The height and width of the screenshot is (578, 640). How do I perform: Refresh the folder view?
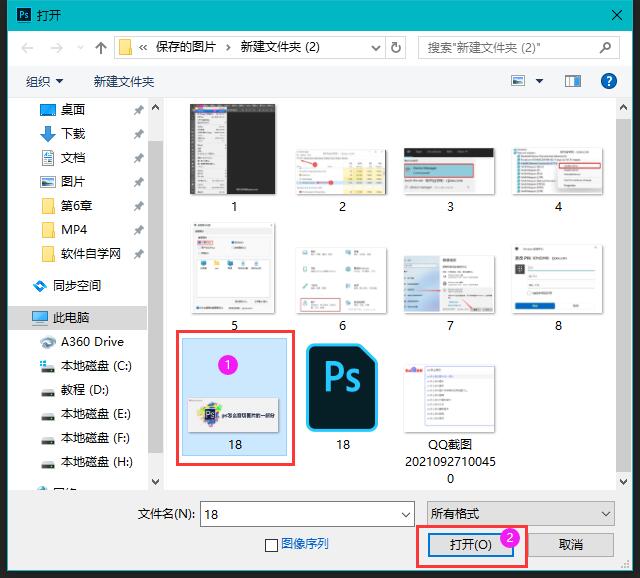click(396, 48)
